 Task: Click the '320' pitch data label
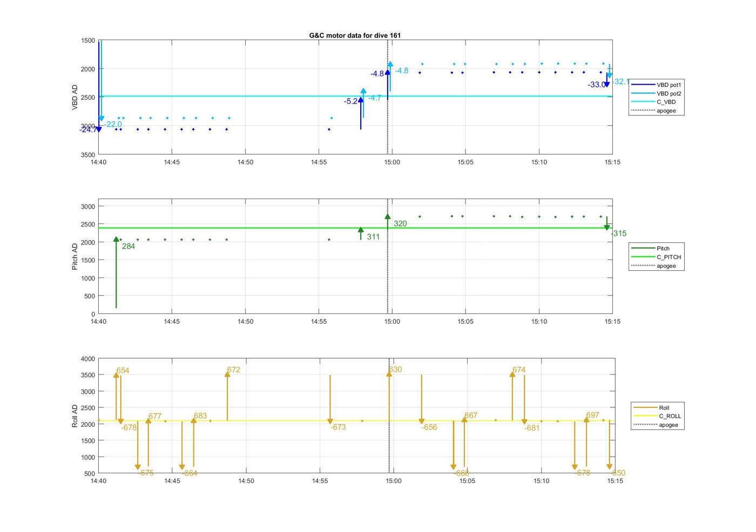pyautogui.click(x=400, y=223)
